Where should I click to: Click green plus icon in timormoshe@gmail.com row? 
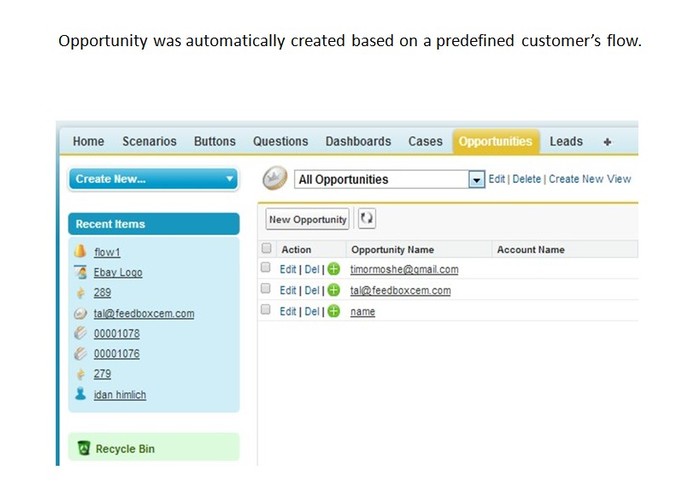pyautogui.click(x=334, y=269)
